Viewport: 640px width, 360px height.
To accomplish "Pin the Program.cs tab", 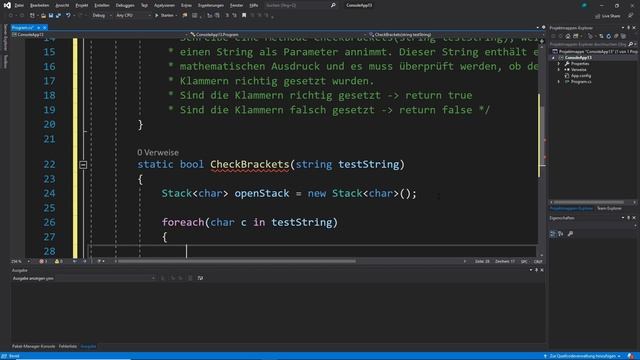I will [x=38, y=28].
